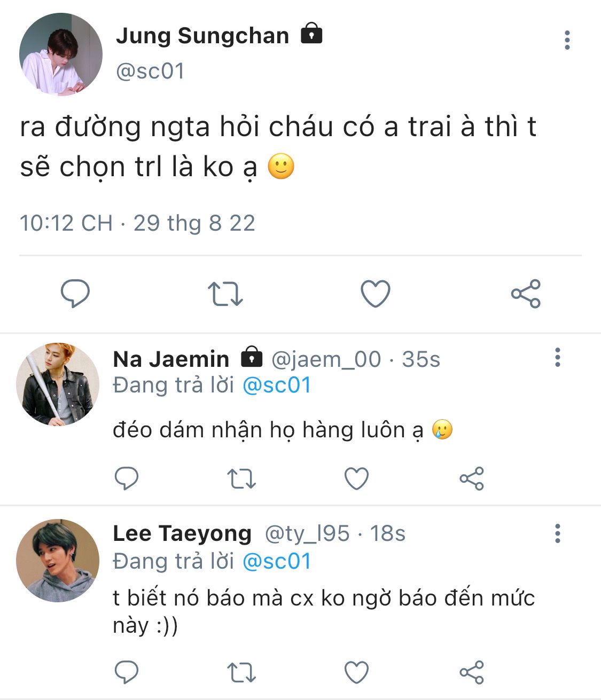Viewport: 601px width, 700px height.
Task: Click @sc01 mention in Lee Taeyong's reply
Action: [x=277, y=561]
